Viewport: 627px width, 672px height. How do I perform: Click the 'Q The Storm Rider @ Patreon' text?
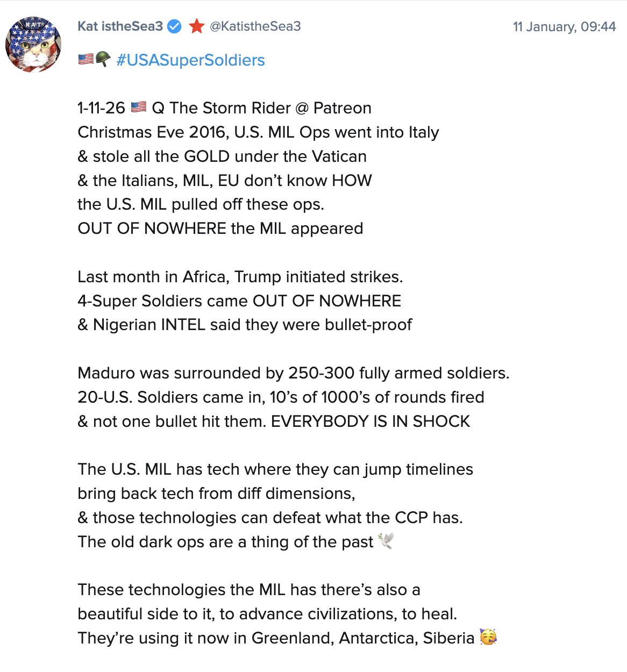point(262,108)
